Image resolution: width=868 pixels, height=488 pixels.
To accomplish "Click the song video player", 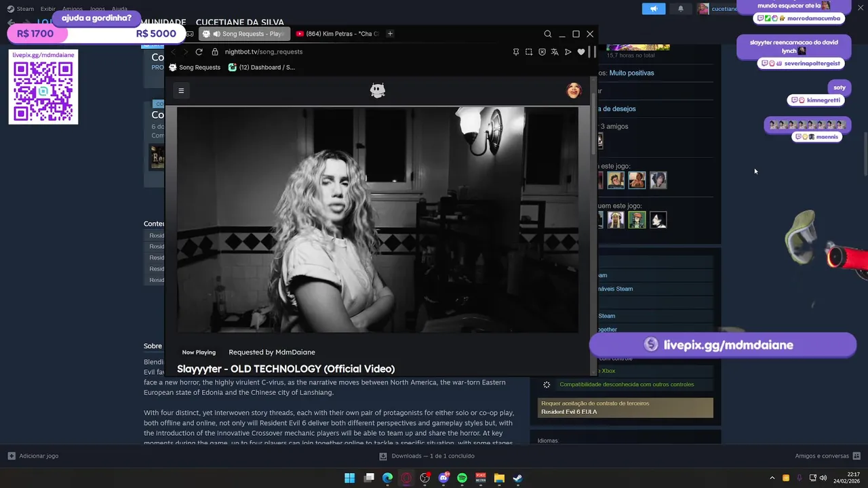I will [378, 220].
